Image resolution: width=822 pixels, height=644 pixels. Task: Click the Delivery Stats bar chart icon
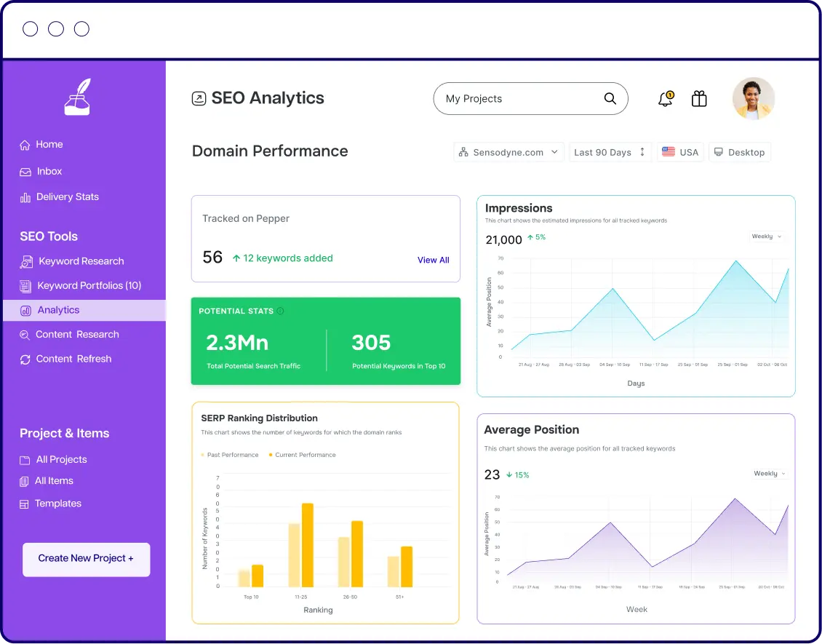tap(25, 198)
